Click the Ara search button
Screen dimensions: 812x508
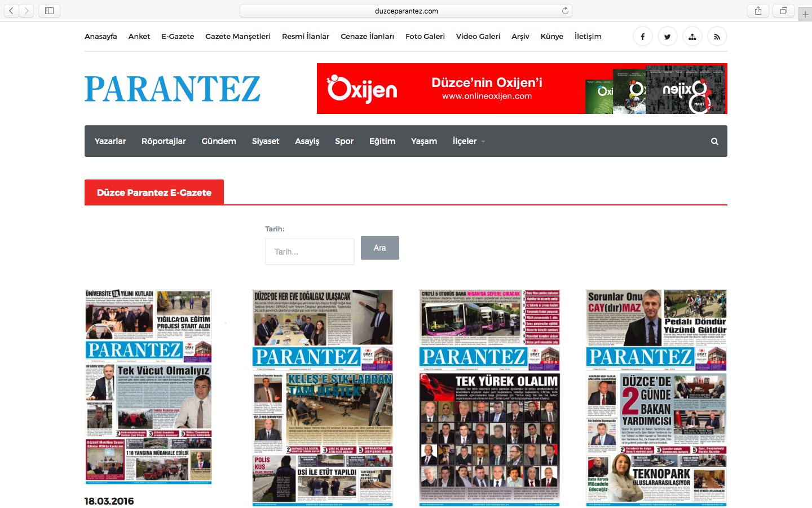[x=380, y=248]
